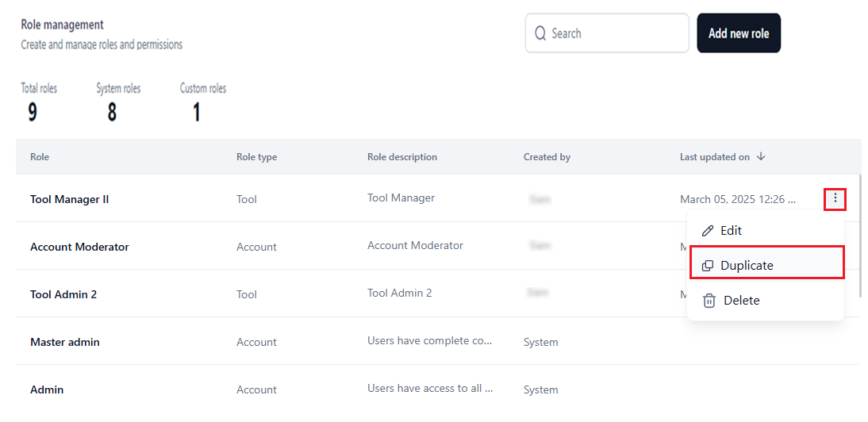
Task: Open the three-dot menu for Tool Manager II
Action: tap(835, 199)
